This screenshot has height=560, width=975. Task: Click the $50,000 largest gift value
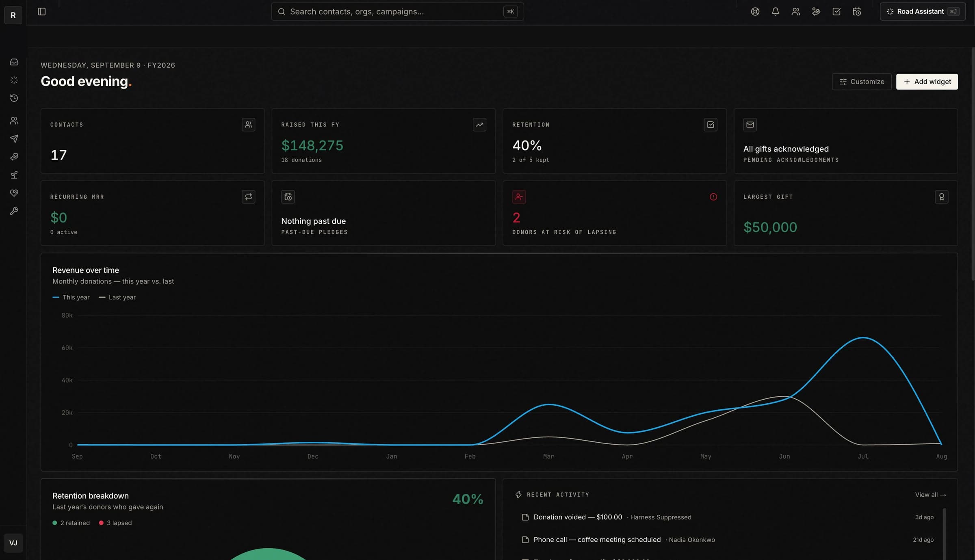770,227
